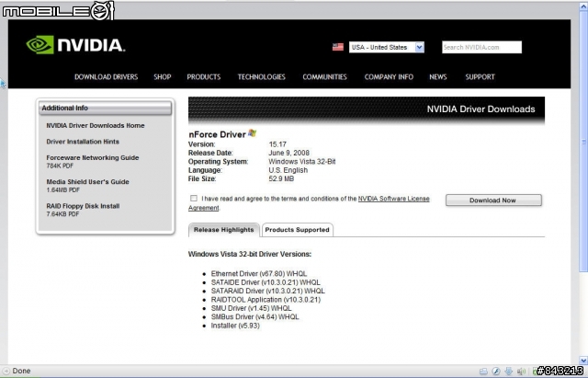Click the Search NVIDIA.com field
Viewport: 588px width, 378px height.
tap(481, 47)
